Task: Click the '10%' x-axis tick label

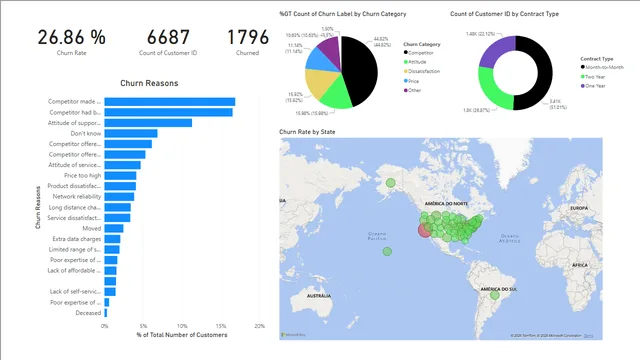Action: point(182,326)
